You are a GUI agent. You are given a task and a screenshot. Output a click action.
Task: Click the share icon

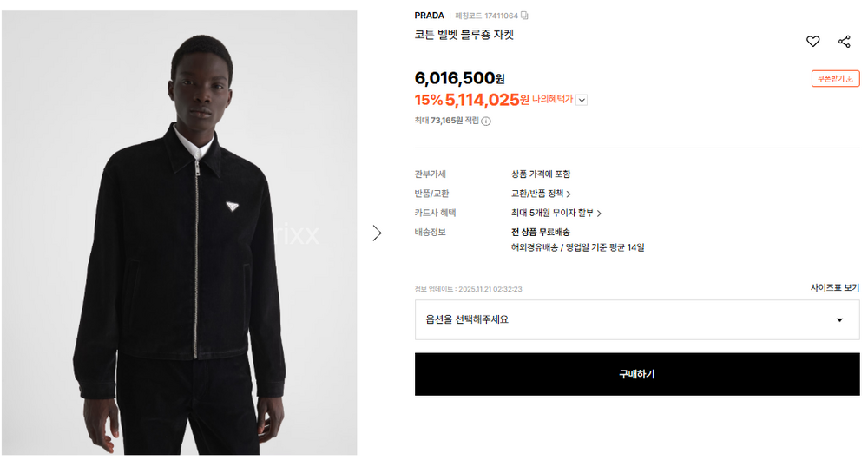(844, 41)
